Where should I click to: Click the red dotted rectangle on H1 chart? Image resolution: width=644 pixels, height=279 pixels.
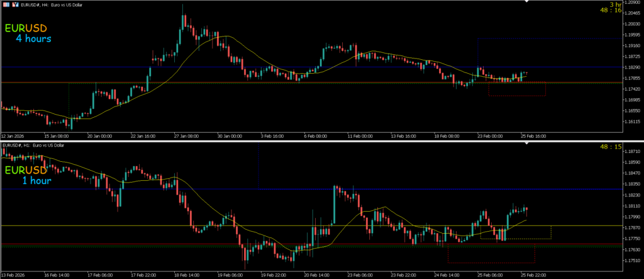[491, 263]
